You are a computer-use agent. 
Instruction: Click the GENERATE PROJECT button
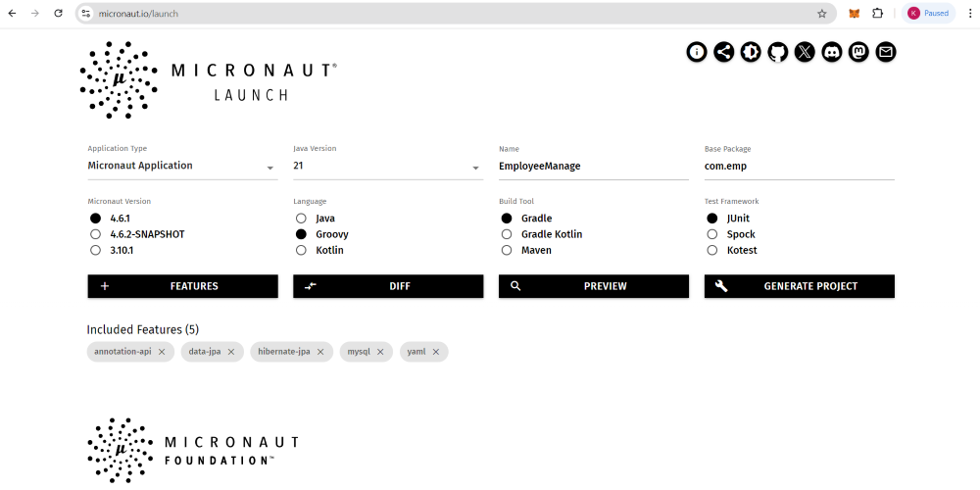coord(800,286)
